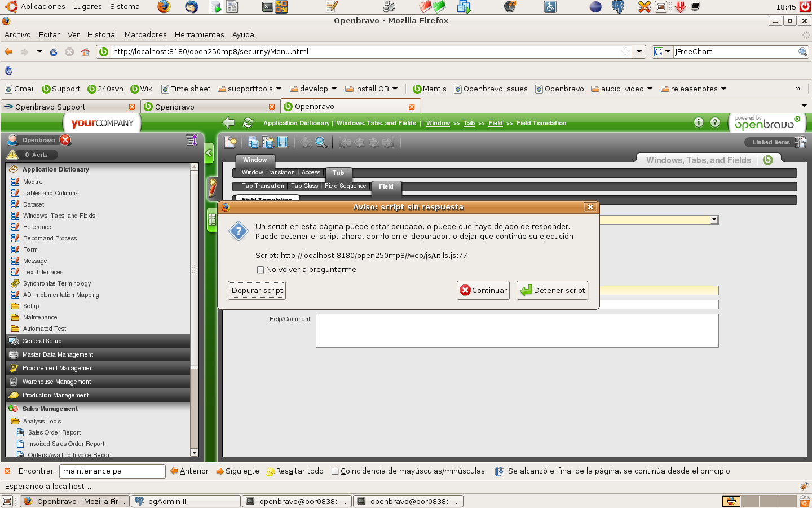Click the green Refresh icon in header
Screen dimensions: 812x508
point(248,123)
